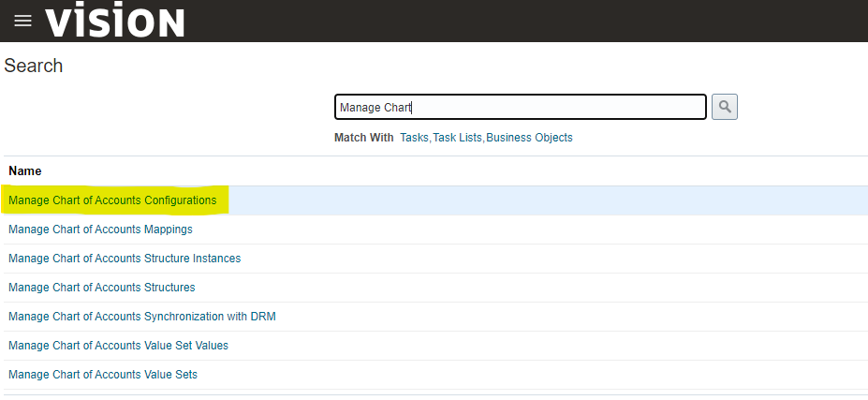Click the Manage Chart search field
The width and height of the screenshot is (868, 400).
coord(520,108)
